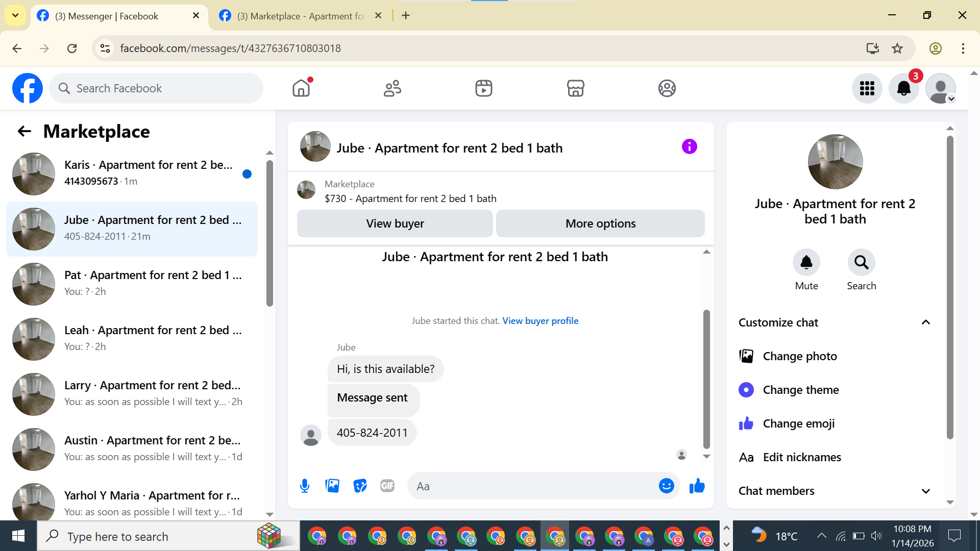Attach a file with the photo icon
The image size is (980, 551).
click(x=332, y=486)
